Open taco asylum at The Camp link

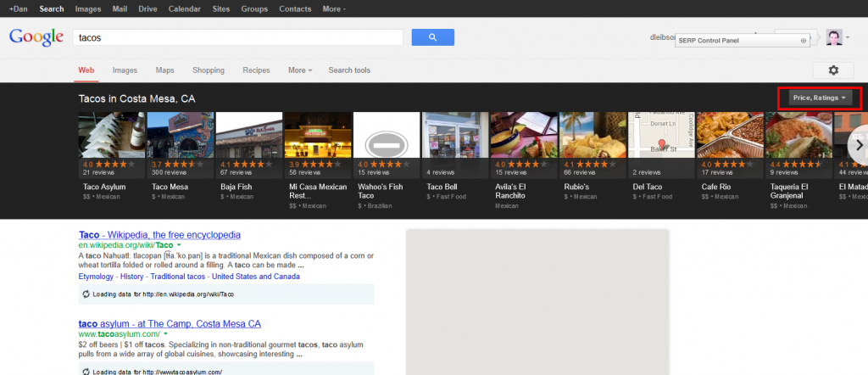click(170, 324)
